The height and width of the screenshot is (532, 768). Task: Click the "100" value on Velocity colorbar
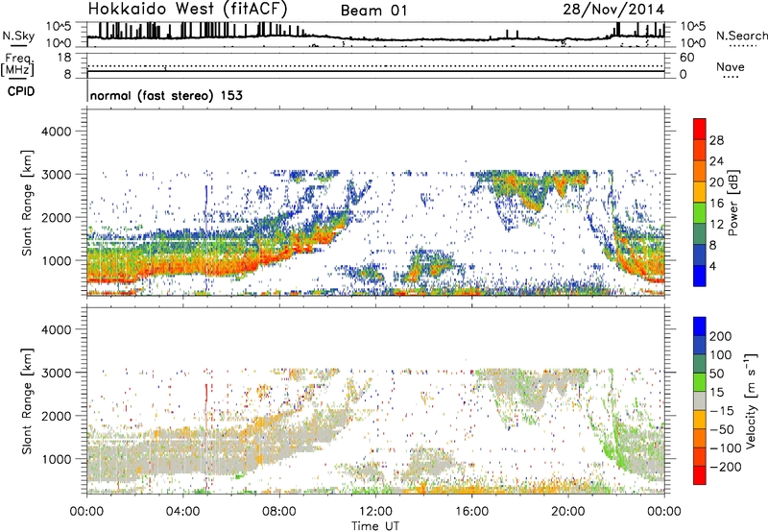tap(721, 354)
